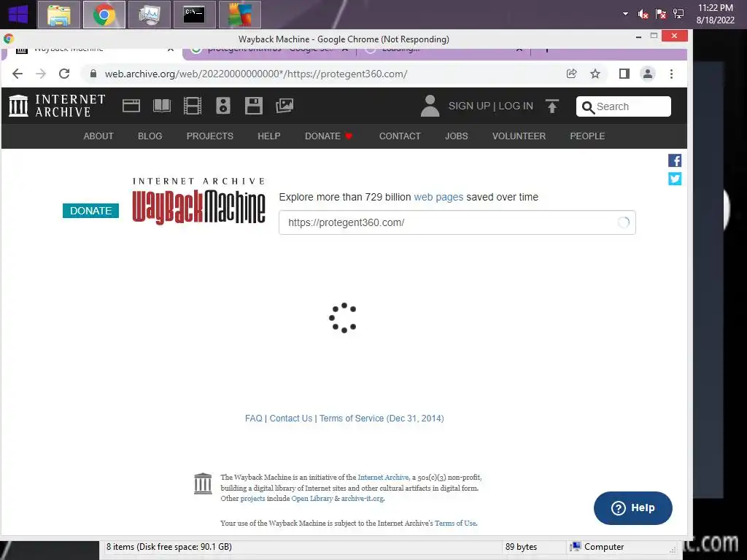Screen dimensions: 747x560
Task: Open the Terms of Use link
Action: (x=455, y=523)
